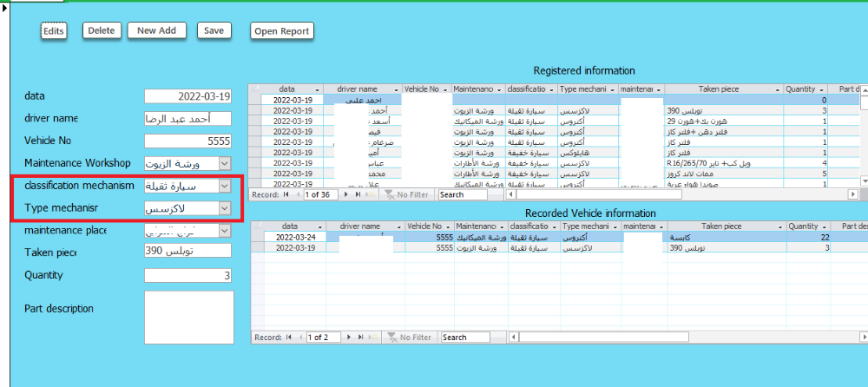The height and width of the screenshot is (387, 868).
Task: Jump to last record in Recorded Vehicle grid
Action: [360, 338]
